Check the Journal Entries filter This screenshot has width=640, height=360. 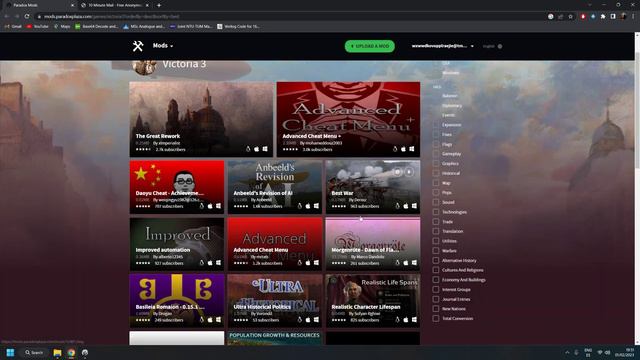coord(436,299)
